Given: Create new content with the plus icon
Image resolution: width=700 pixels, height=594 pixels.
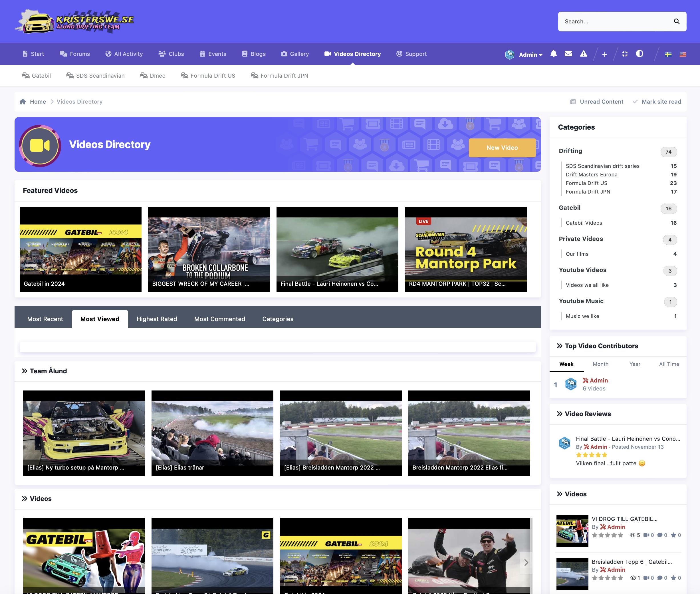Looking at the screenshot, I should click(605, 54).
